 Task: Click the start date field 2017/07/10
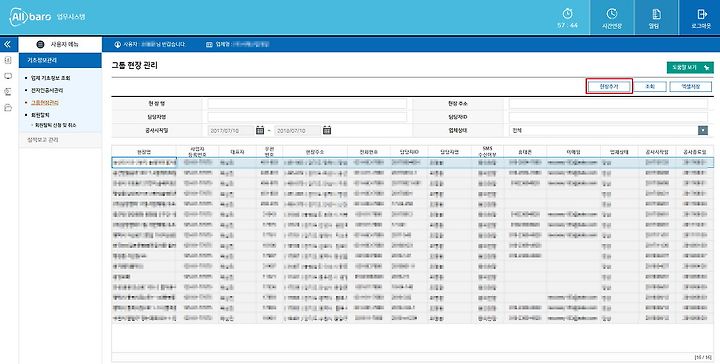(231, 131)
